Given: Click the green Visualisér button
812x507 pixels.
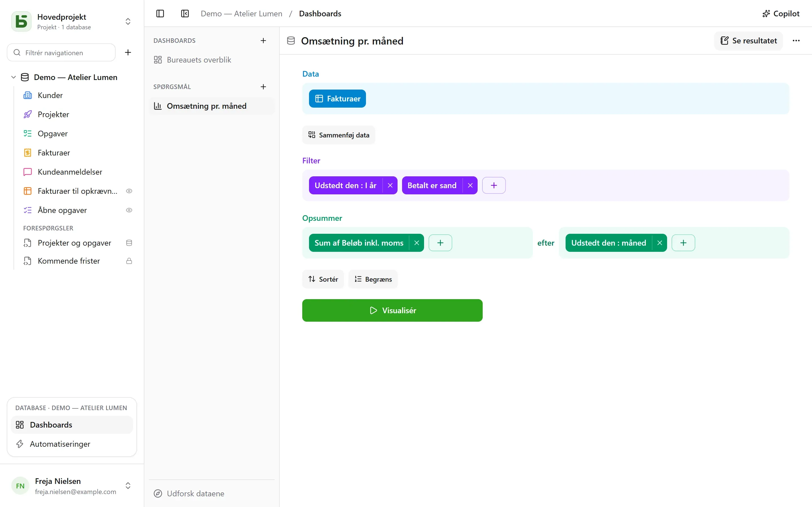Looking at the screenshot, I should [392, 310].
